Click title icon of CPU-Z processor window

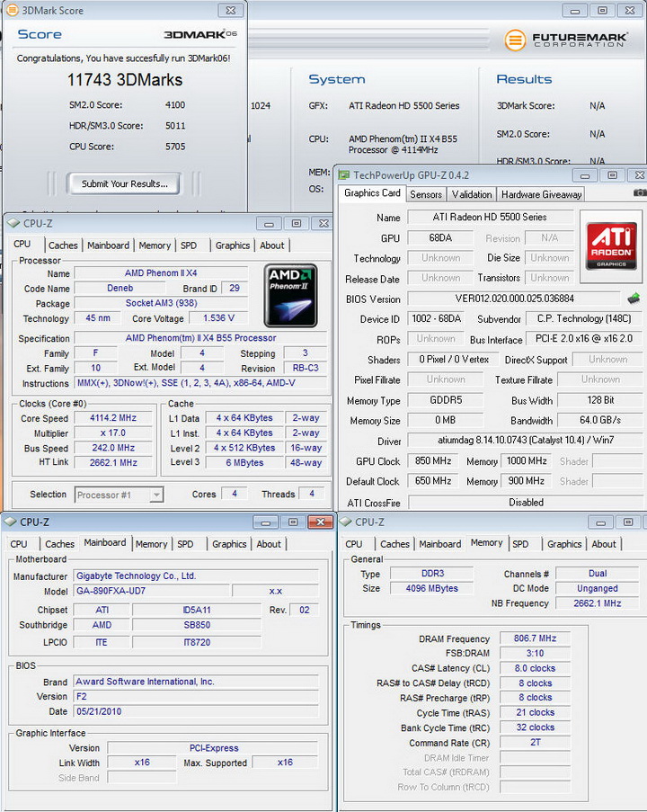tap(13, 223)
